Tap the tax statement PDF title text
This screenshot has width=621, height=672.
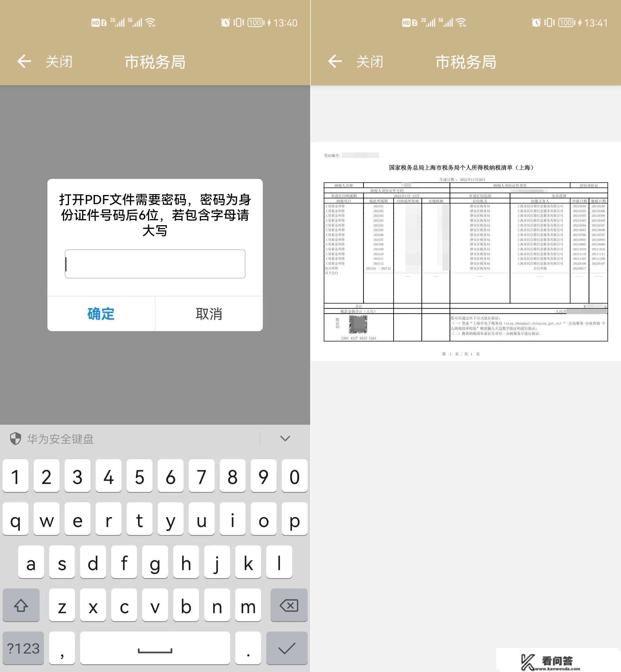[462, 167]
